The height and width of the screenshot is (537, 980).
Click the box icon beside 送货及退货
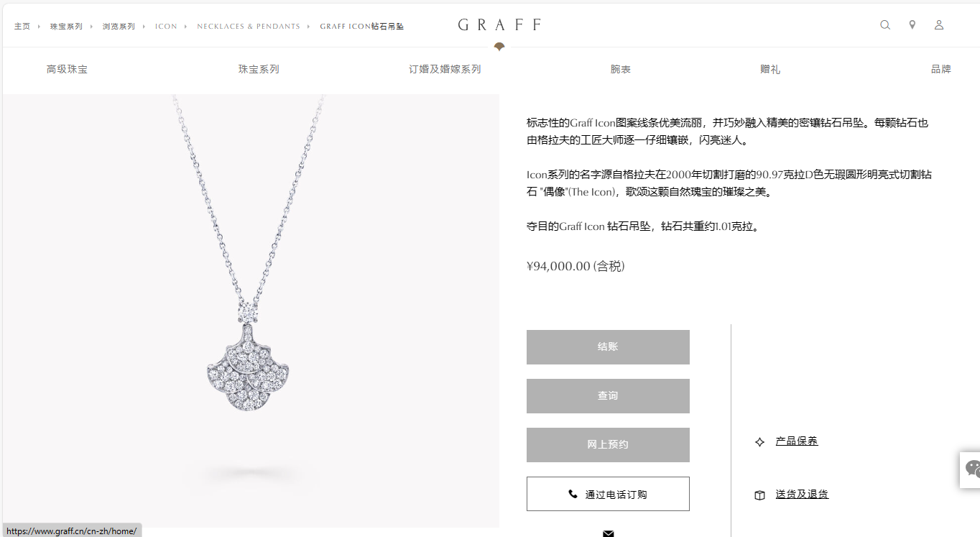[x=759, y=495]
